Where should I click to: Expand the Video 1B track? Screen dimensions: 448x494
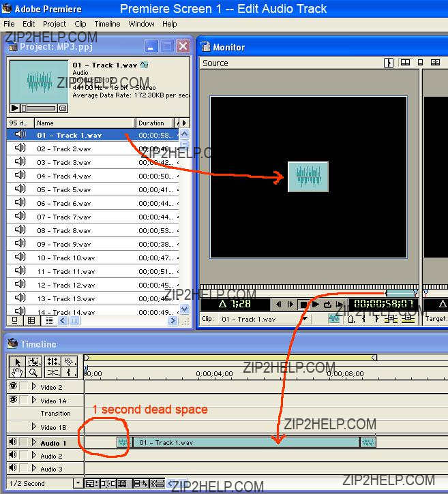coord(34,427)
